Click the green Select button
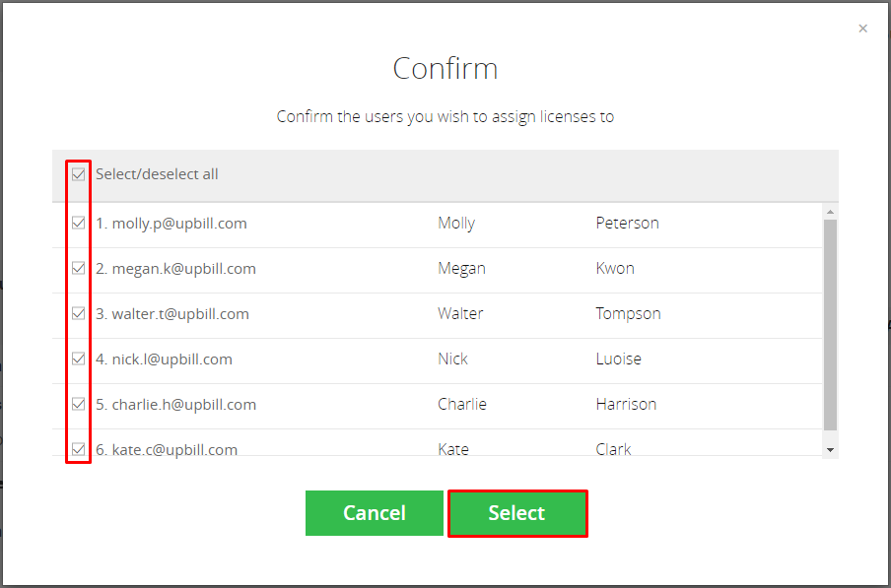891x588 pixels. click(x=517, y=513)
